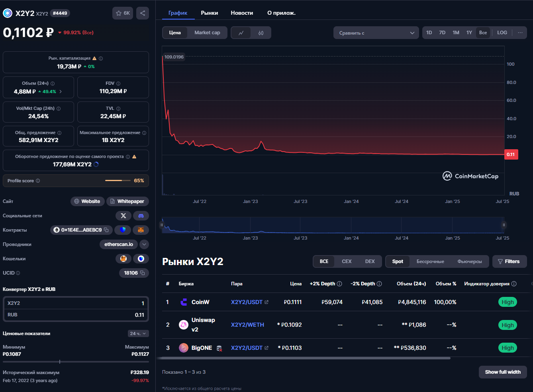Switch chart to line chart icon
Image resolution: width=533 pixels, height=392 pixels.
coord(241,33)
